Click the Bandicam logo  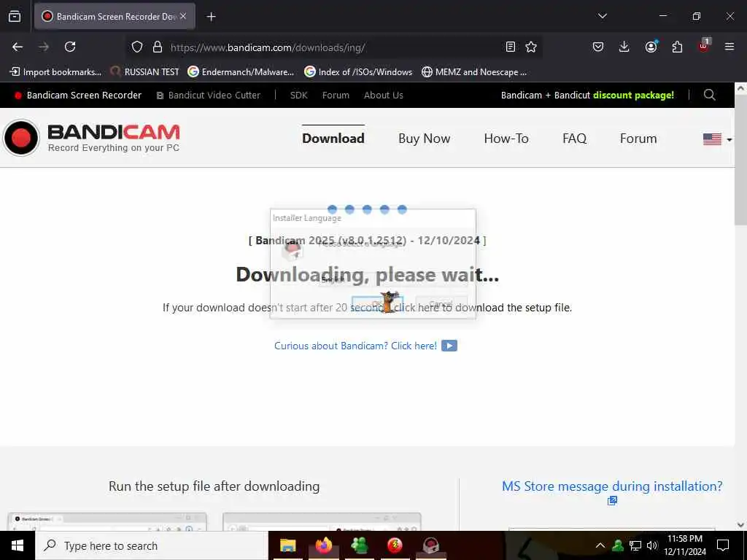(x=91, y=138)
